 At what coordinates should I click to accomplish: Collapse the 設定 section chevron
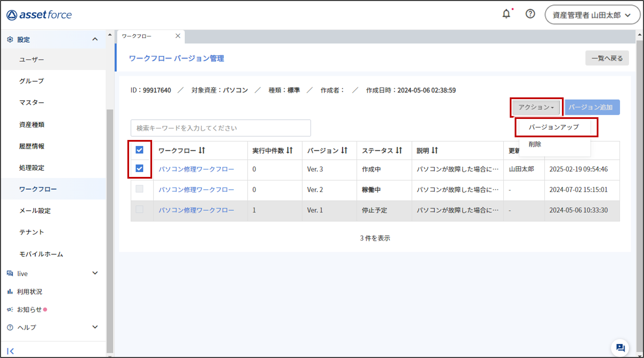coord(95,39)
